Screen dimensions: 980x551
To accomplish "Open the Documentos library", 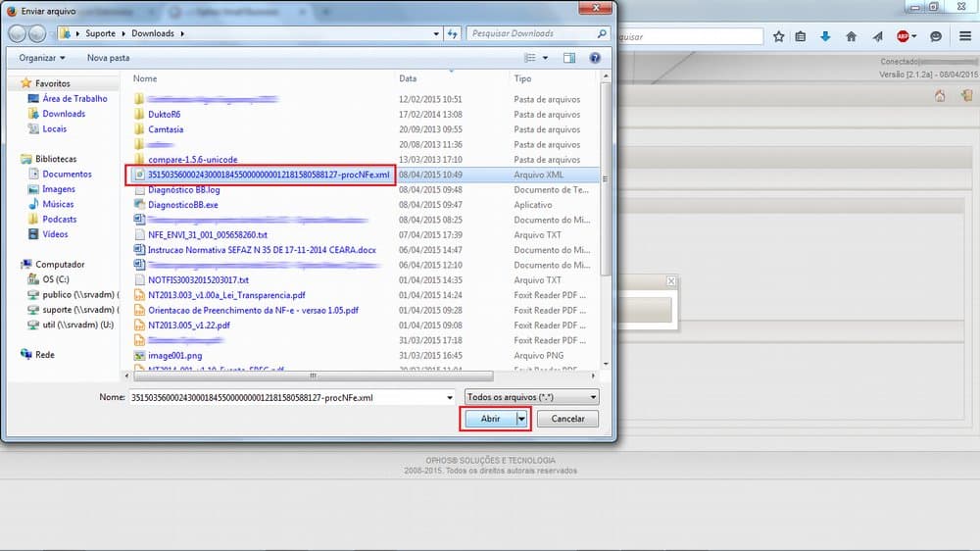I will [x=67, y=174].
